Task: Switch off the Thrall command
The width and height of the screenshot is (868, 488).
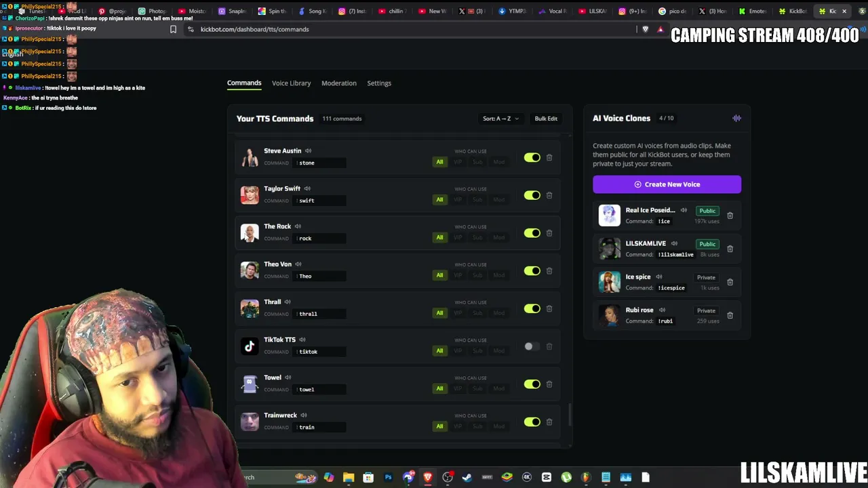Action: point(532,308)
